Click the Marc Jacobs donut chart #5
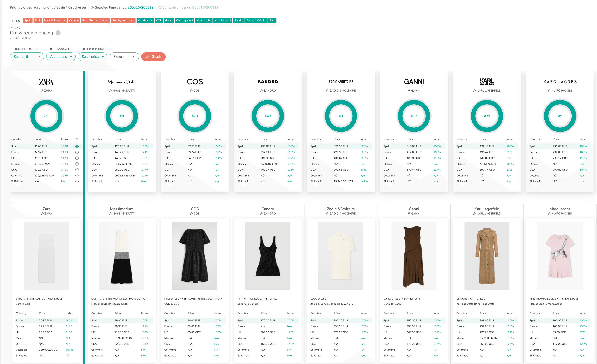The image size is (597, 364). point(560,116)
